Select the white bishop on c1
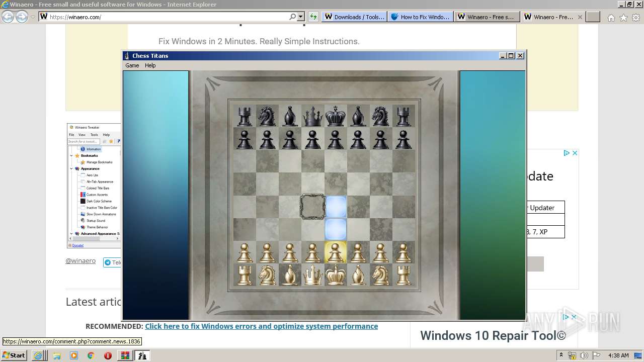Screen dimensions: 644x362 290,275
